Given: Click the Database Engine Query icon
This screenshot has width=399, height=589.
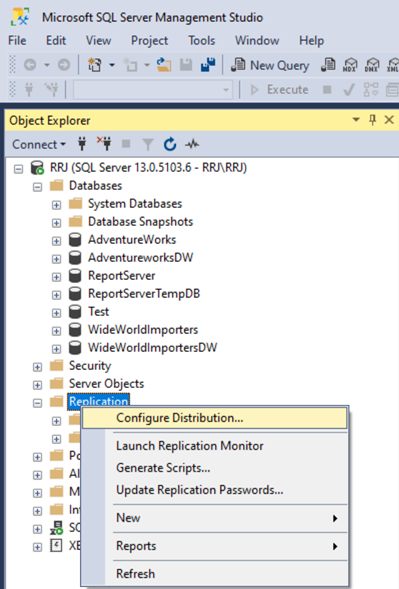Looking at the screenshot, I should tap(328, 65).
